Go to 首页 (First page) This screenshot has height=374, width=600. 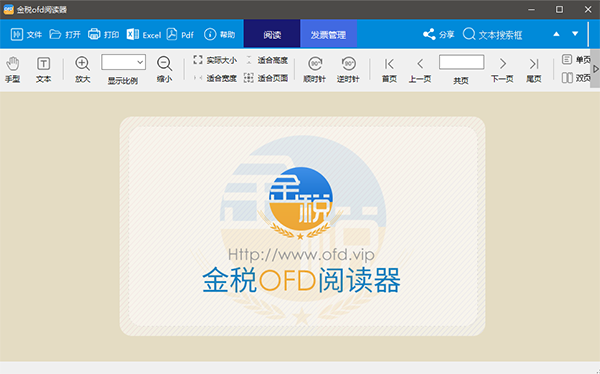[389, 70]
